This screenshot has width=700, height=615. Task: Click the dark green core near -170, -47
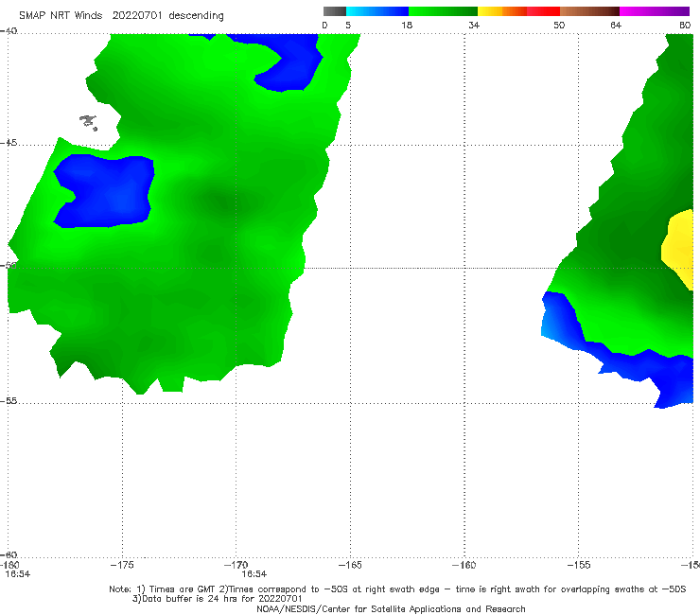coord(225,201)
